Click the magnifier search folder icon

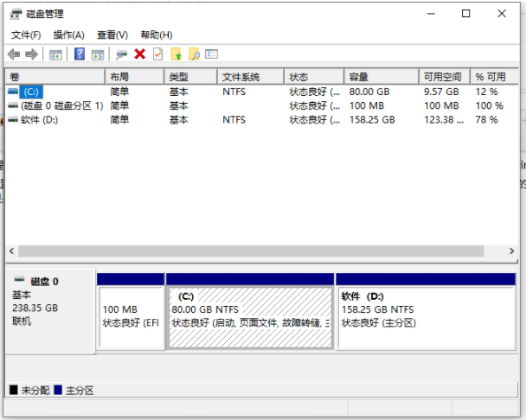[194, 54]
